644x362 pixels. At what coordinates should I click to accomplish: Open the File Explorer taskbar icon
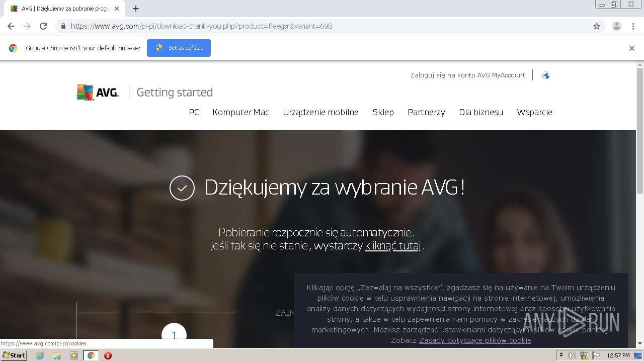click(57, 355)
